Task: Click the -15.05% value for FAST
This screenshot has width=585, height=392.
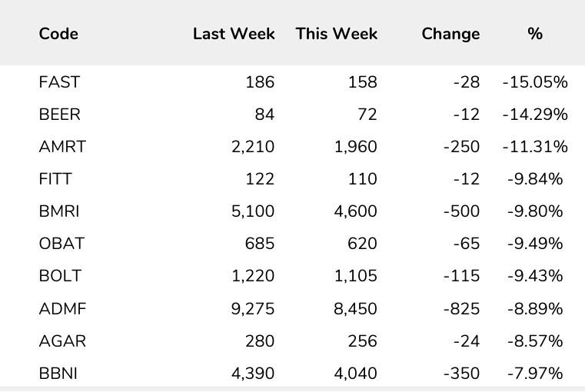Action: (534, 83)
